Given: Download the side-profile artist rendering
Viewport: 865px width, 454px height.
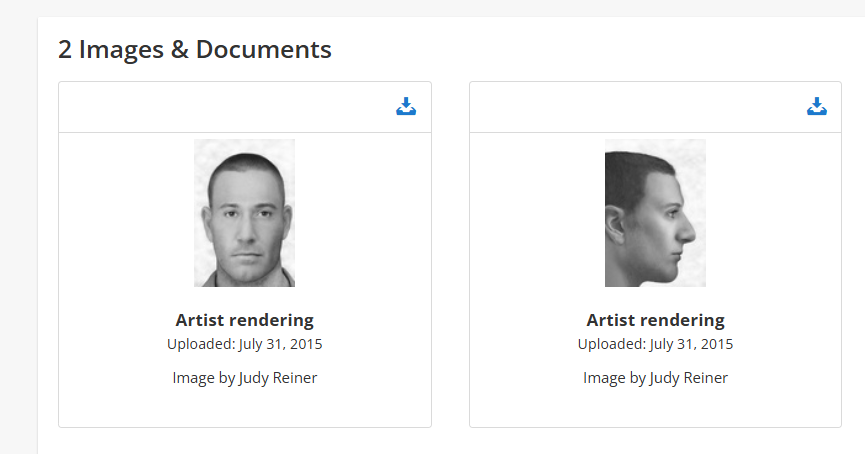Looking at the screenshot, I should pos(817,107).
